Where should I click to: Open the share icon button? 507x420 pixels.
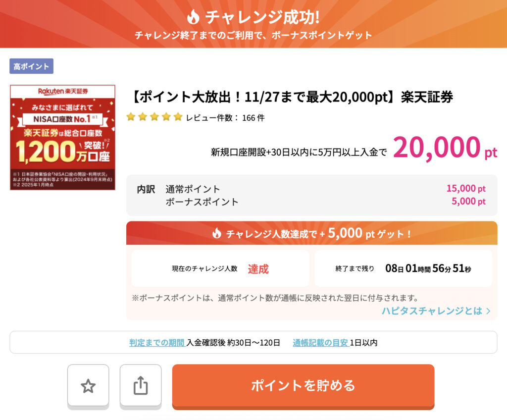141,386
